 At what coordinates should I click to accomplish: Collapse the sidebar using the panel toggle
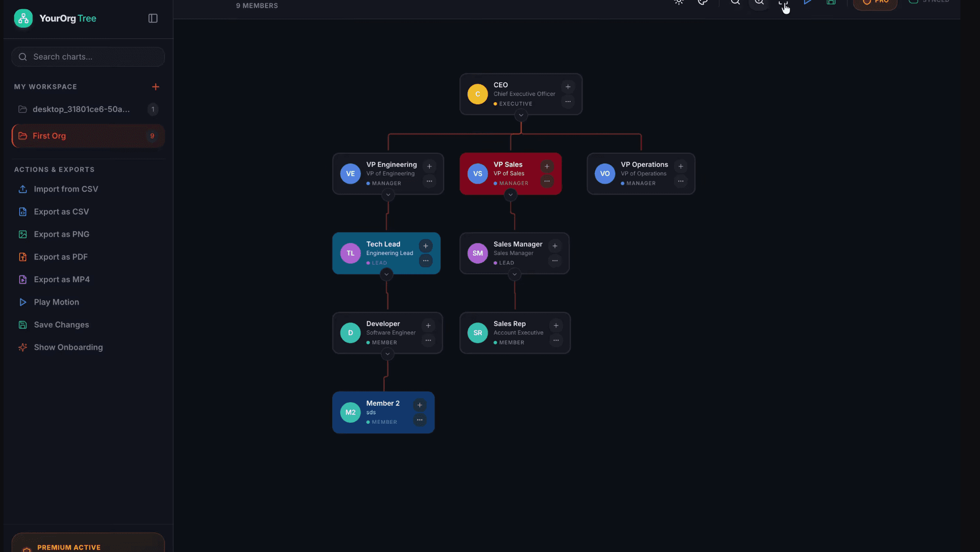(153, 18)
